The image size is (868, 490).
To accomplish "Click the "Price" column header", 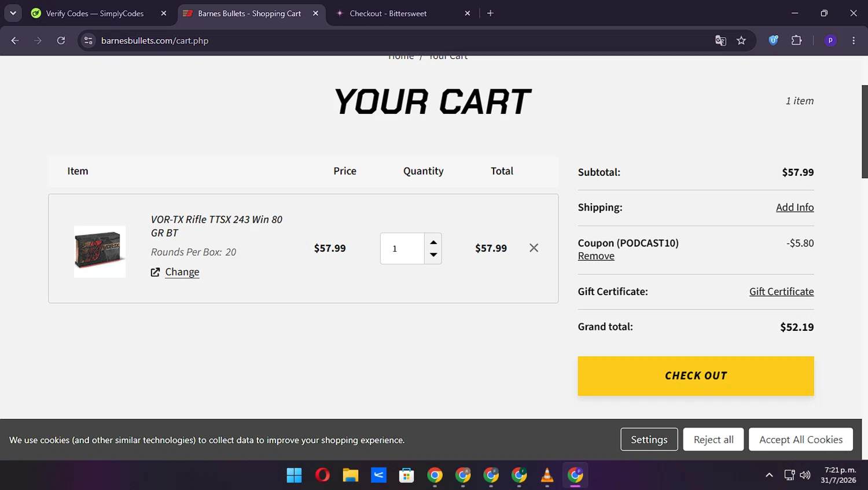I will click(345, 171).
